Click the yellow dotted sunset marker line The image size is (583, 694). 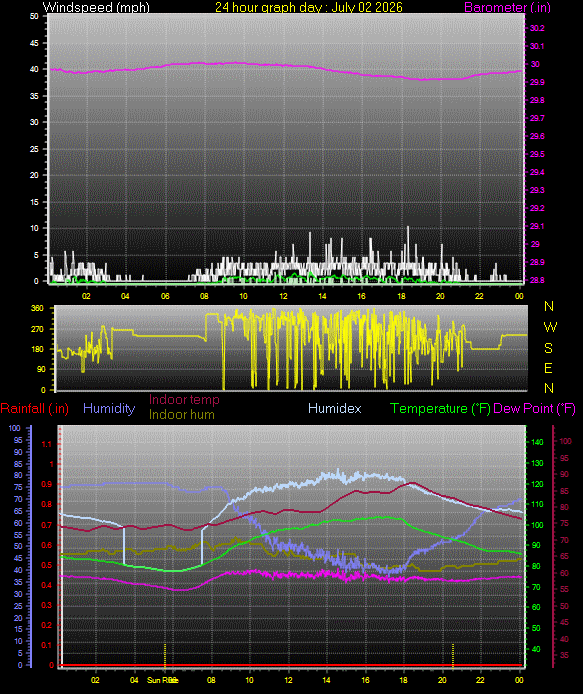(x=453, y=655)
